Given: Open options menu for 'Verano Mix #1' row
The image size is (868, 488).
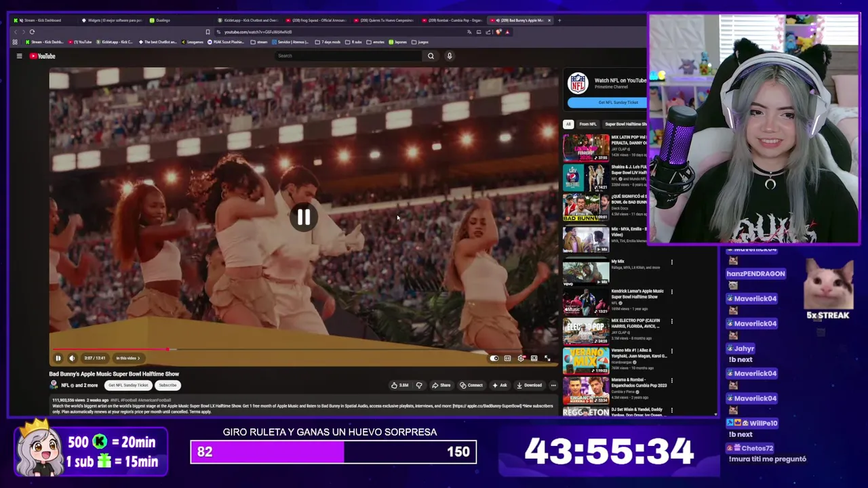Looking at the screenshot, I should point(672,352).
